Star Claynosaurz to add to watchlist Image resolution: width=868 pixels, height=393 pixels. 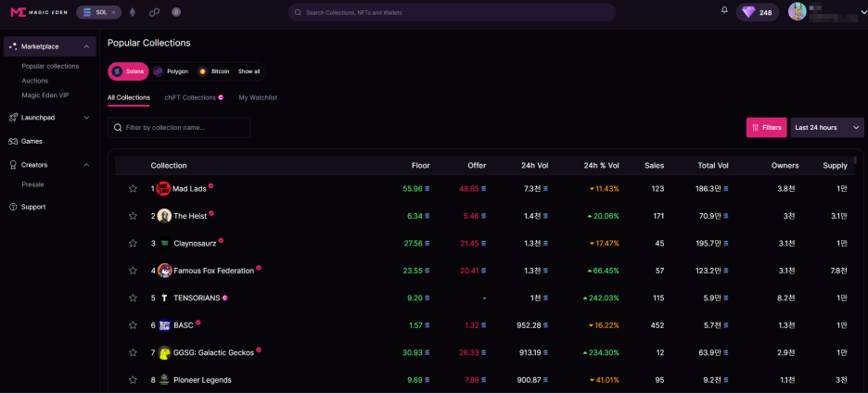click(133, 243)
